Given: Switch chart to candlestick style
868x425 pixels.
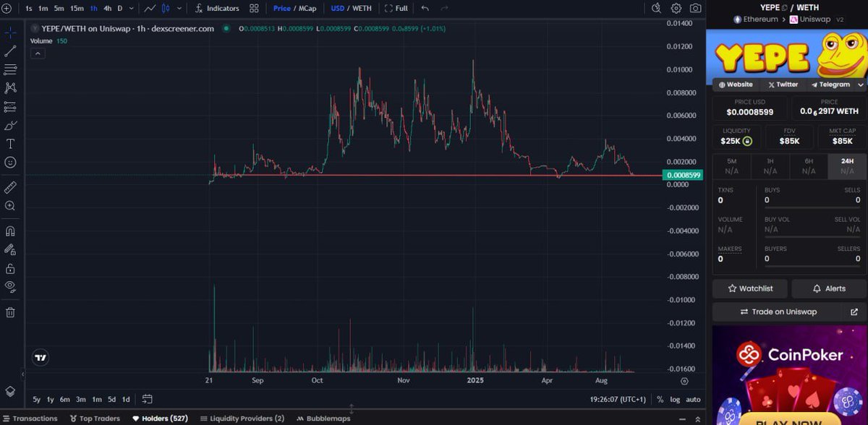Looking at the screenshot, I should coord(166,9).
